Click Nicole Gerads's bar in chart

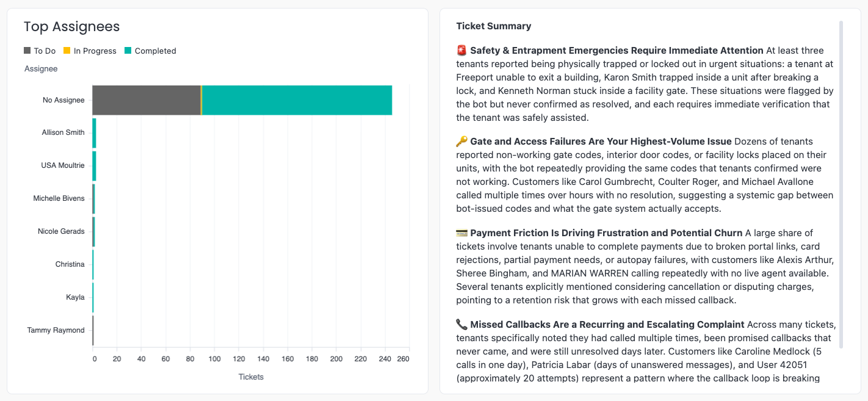[94, 232]
